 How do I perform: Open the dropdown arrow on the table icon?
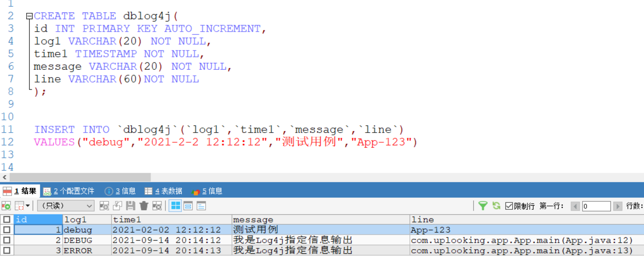pyautogui.click(x=28, y=206)
